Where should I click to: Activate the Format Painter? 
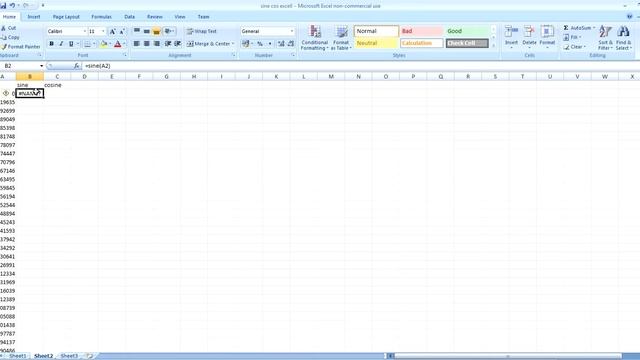tap(21, 47)
